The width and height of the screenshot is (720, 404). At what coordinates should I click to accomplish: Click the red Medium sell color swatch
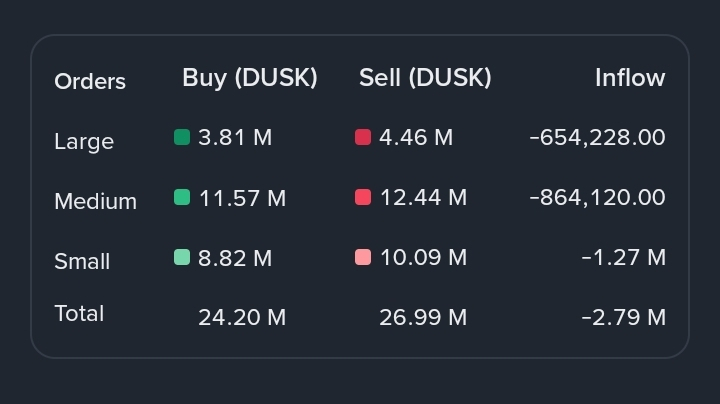[x=363, y=197]
